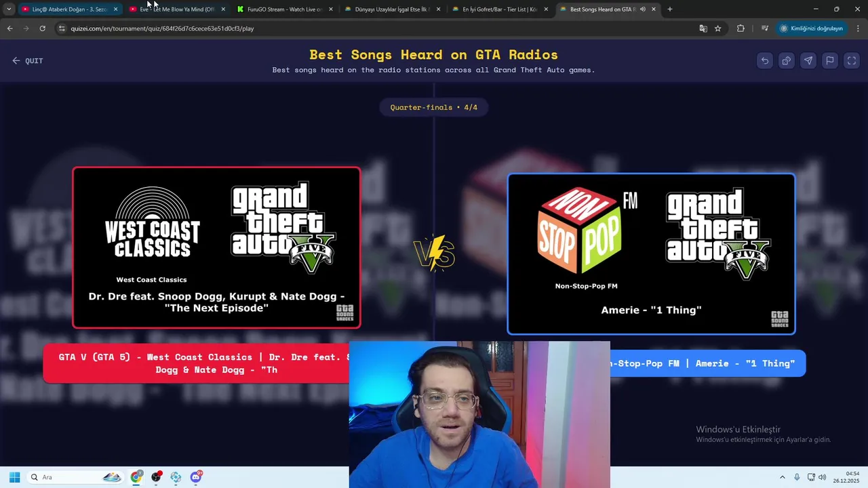Quit the tournament using QUIT link
Viewport: 868px width, 488px height.
pos(28,61)
